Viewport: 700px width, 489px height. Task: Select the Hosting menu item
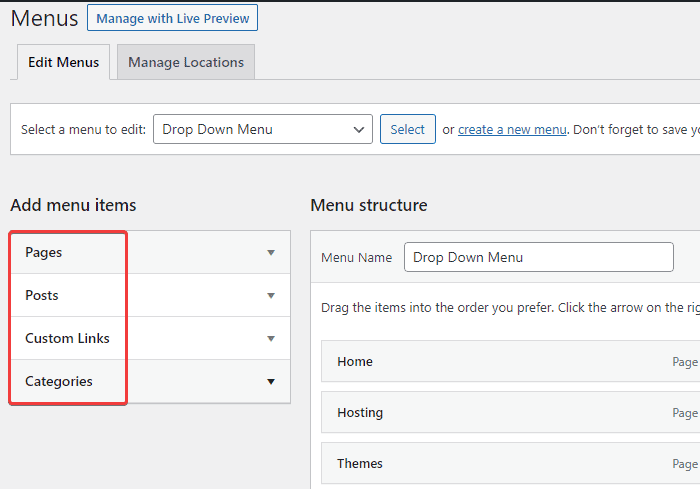pos(360,412)
